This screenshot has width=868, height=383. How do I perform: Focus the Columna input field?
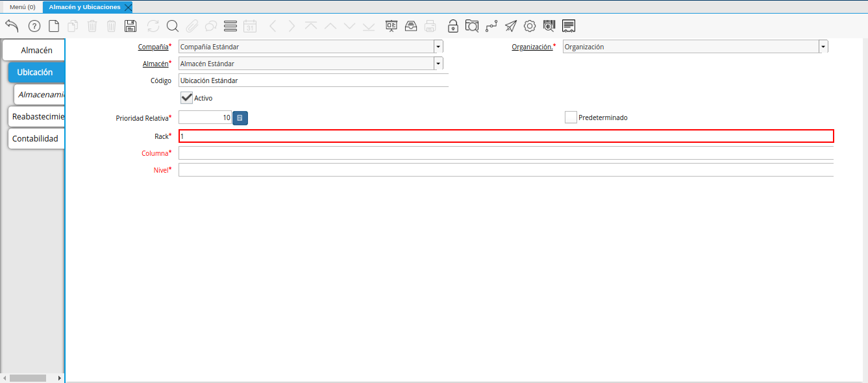click(506, 153)
